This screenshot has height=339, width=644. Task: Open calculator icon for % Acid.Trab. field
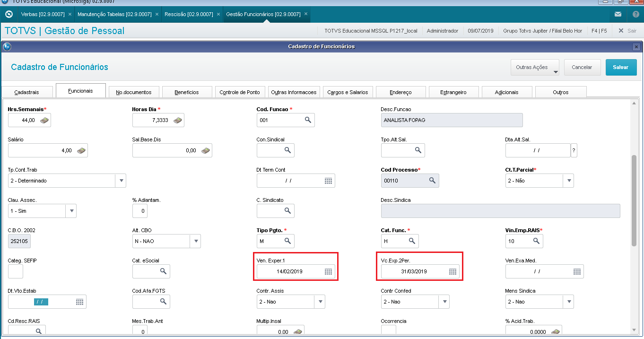556,332
